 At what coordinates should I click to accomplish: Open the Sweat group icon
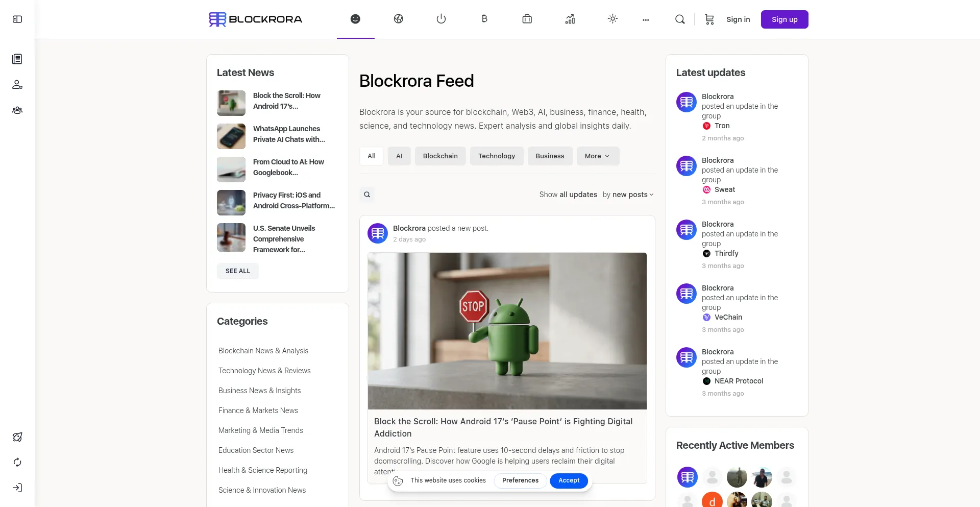[x=706, y=189]
